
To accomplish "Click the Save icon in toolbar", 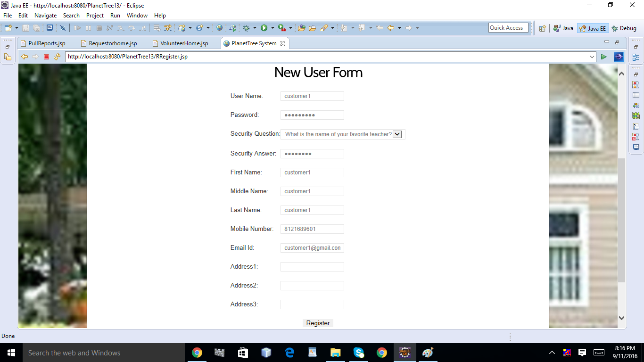I will [25, 28].
